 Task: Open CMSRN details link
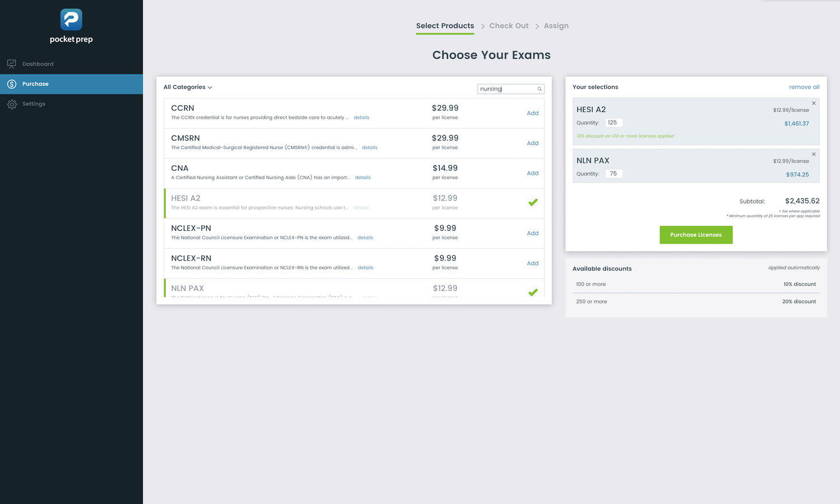pos(370,148)
